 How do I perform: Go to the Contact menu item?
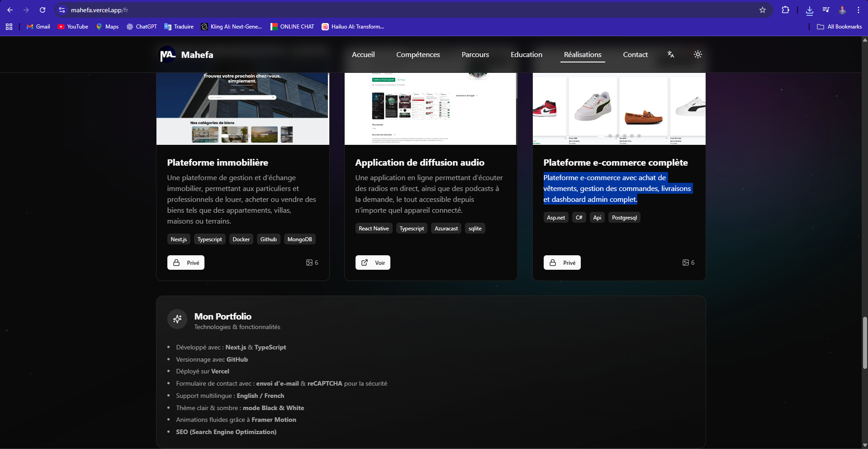635,54
